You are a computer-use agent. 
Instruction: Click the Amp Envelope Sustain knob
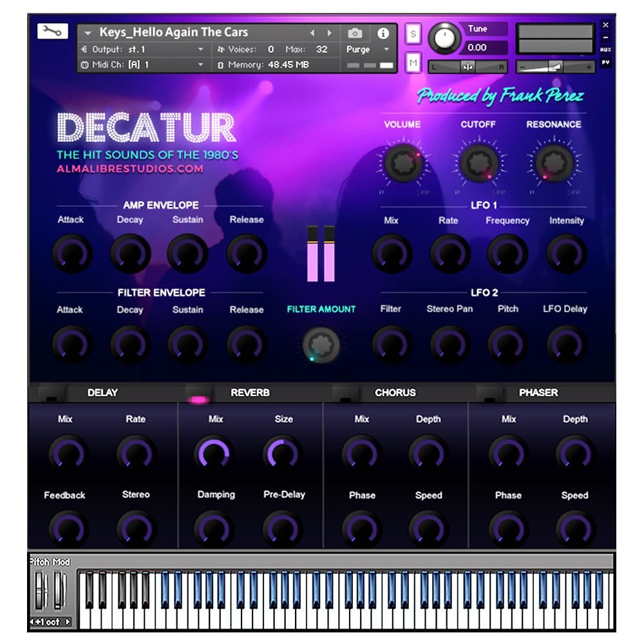[x=187, y=253]
